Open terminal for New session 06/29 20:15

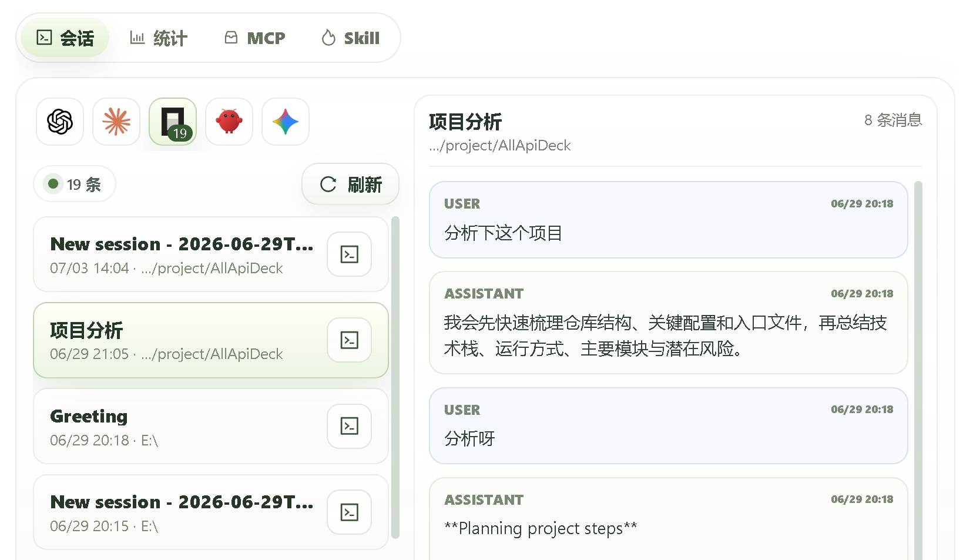coord(350,512)
